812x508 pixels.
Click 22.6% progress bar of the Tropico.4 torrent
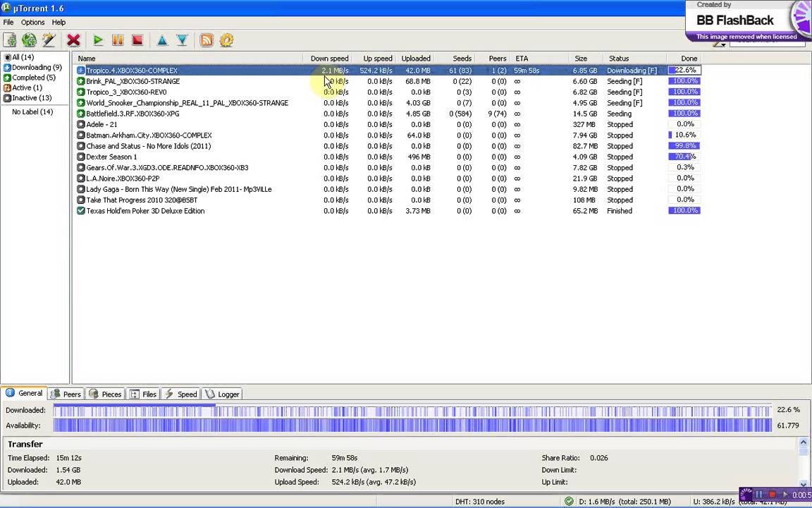(684, 70)
